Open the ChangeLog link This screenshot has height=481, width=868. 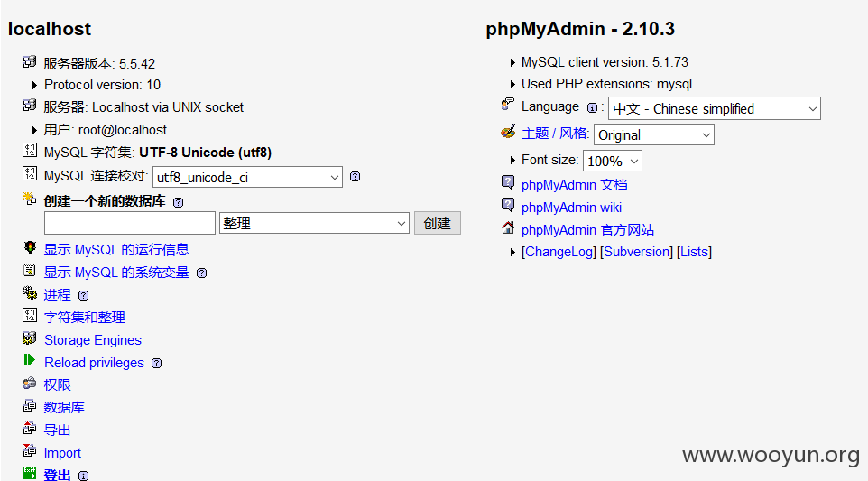559,252
